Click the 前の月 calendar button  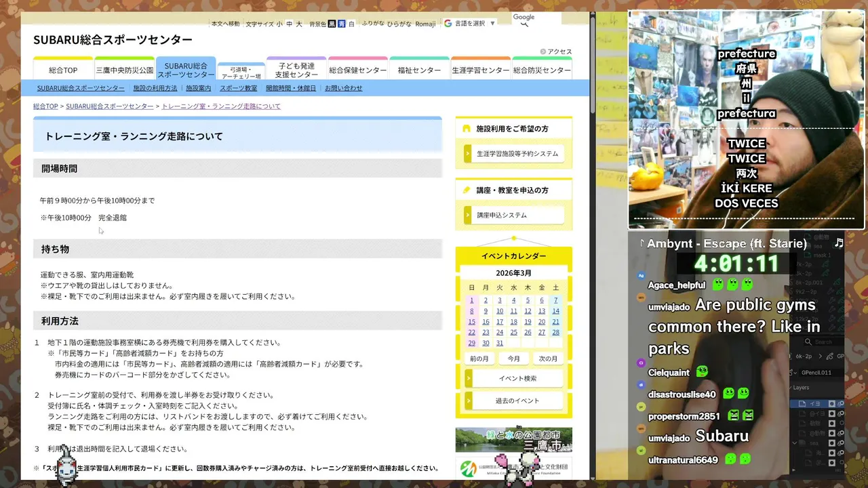point(479,359)
